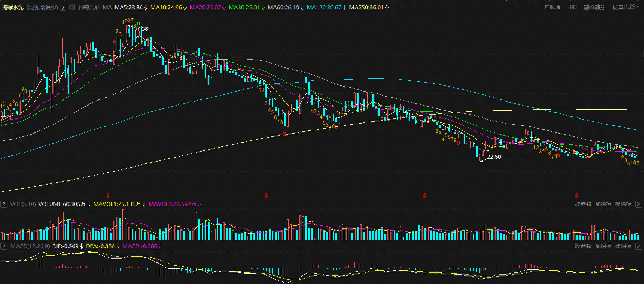Click the first red S marker at chart bottom
The image size is (644, 284).
point(108,196)
